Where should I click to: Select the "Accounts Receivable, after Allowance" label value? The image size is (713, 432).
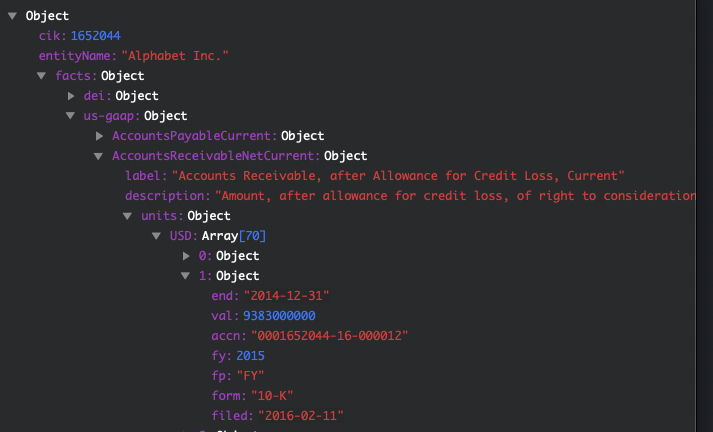coord(398,176)
